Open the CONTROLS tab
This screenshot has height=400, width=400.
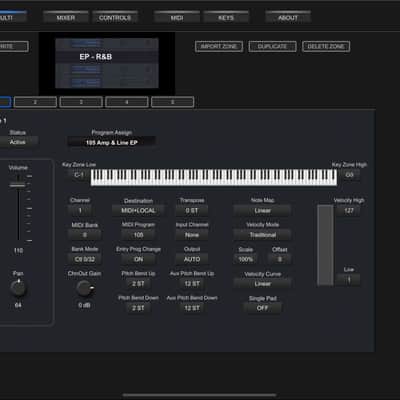pos(115,17)
